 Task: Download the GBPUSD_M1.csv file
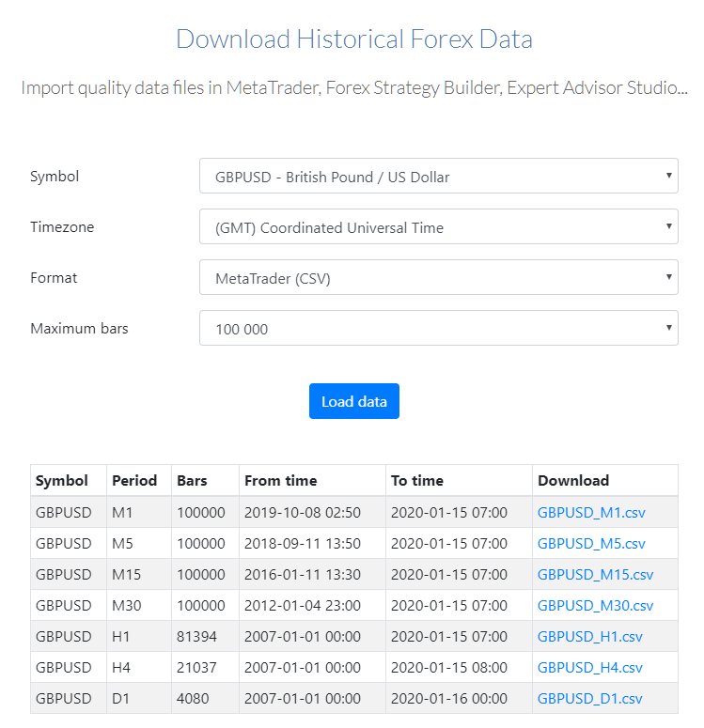[x=591, y=513]
